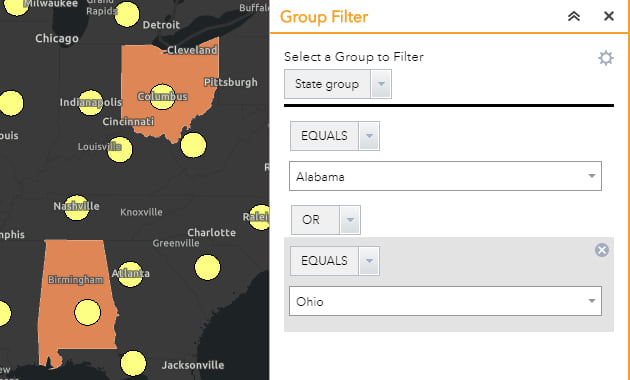Expand the second EQUALS operator dropdown
This screenshot has width=630, height=380.
369,261
